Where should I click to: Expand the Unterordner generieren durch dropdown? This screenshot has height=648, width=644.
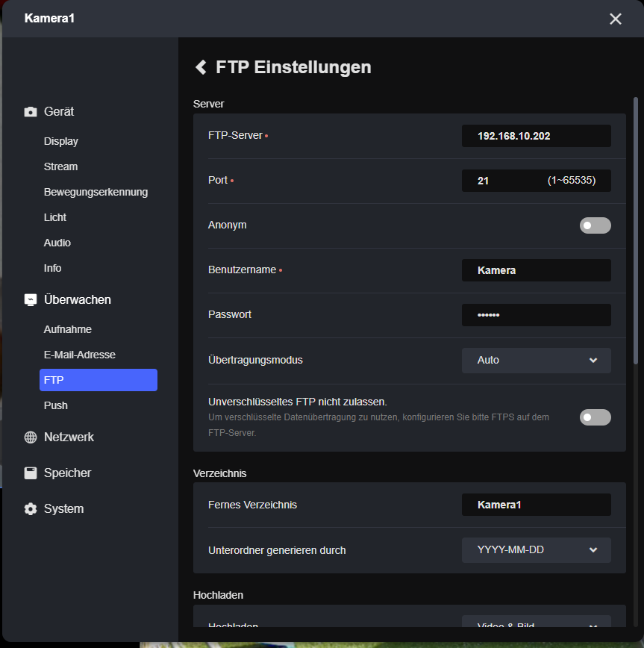tap(536, 550)
